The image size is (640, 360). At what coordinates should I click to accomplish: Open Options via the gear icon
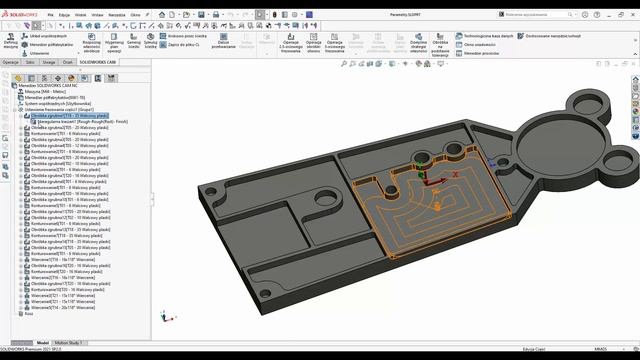click(x=295, y=15)
